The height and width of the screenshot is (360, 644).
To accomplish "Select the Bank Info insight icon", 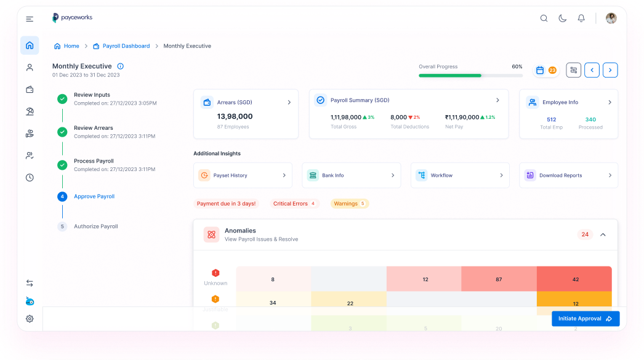I will pyautogui.click(x=312, y=175).
